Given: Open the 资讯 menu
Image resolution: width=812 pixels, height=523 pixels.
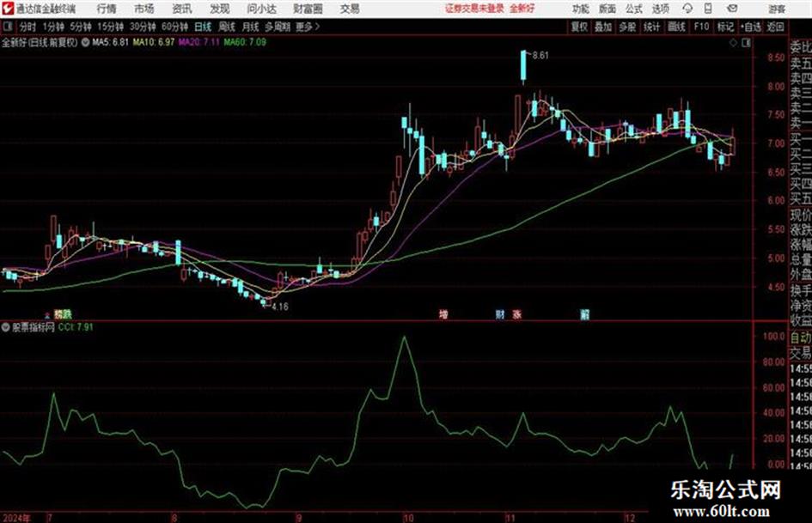Looking at the screenshot, I should [x=182, y=9].
